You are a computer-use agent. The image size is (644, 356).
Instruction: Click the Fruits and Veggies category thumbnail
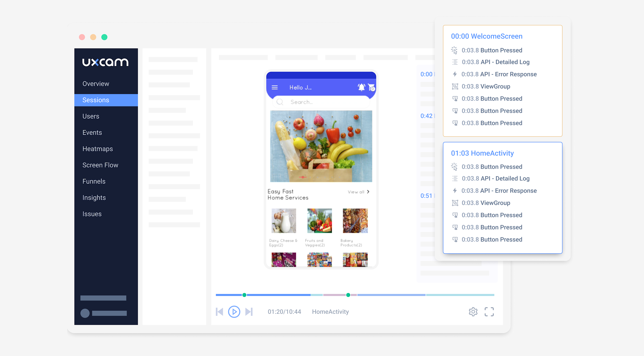click(x=319, y=221)
